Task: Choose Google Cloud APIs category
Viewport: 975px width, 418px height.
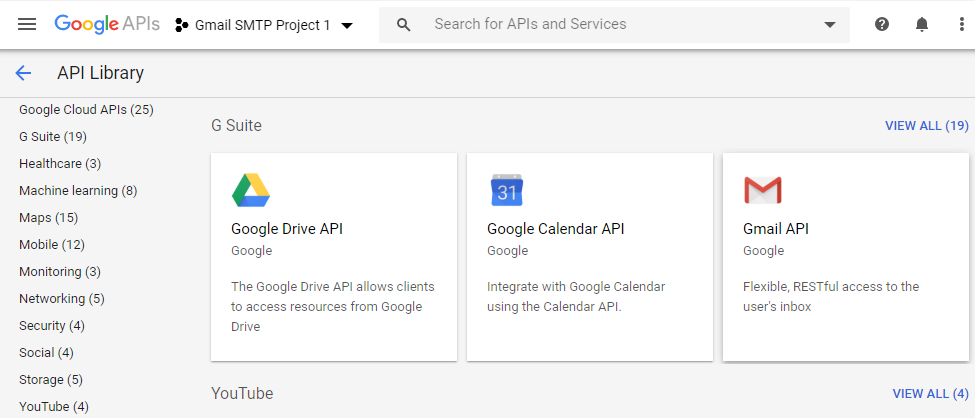Action: pyautogui.click(x=86, y=109)
